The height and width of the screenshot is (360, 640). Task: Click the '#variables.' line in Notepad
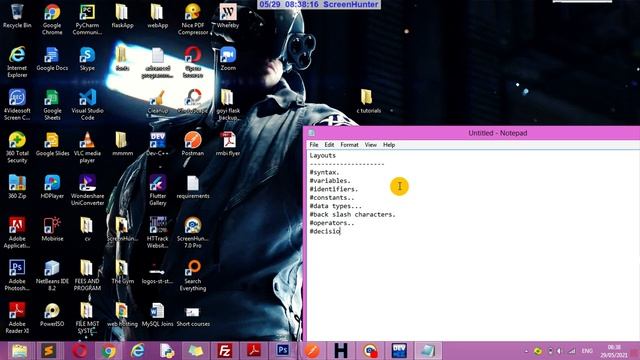pos(330,180)
